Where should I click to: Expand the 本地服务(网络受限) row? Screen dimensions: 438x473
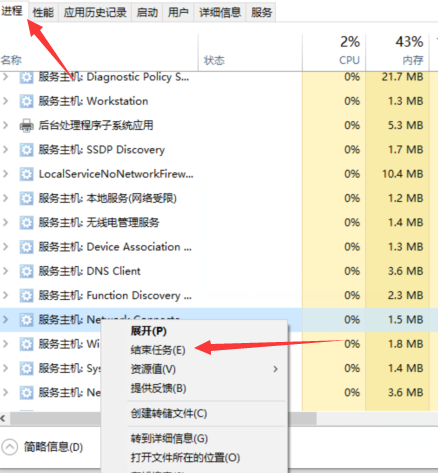(5, 198)
